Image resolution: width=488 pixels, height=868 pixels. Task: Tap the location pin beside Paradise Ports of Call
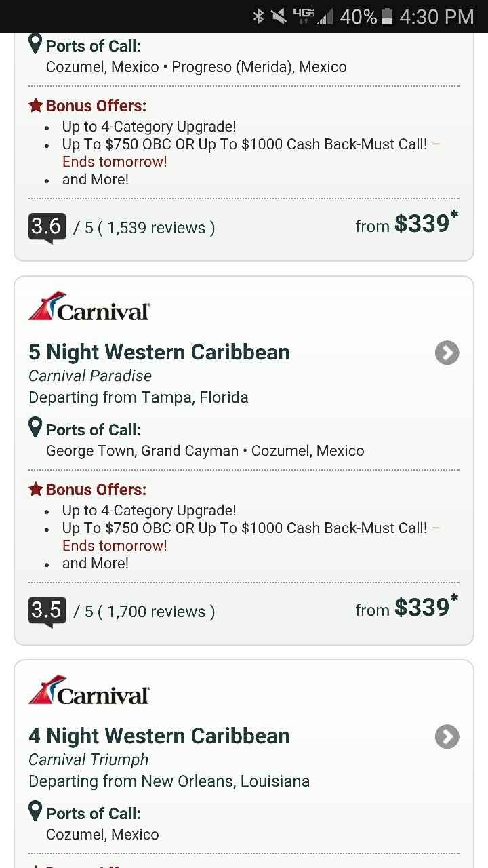point(35,427)
